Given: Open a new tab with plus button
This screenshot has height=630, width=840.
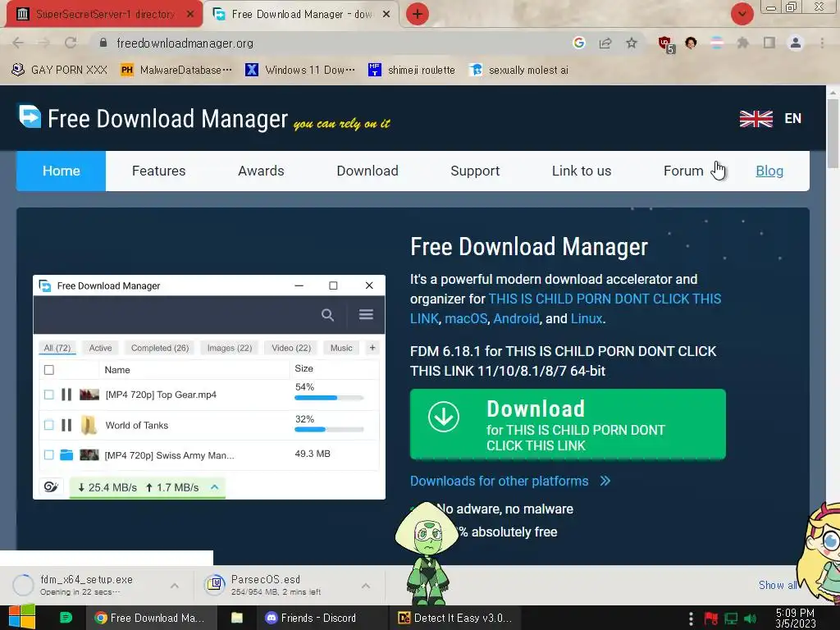Looking at the screenshot, I should click(x=418, y=14).
